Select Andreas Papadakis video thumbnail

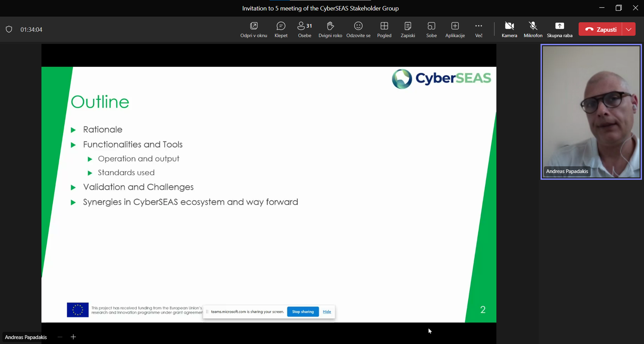(591, 112)
